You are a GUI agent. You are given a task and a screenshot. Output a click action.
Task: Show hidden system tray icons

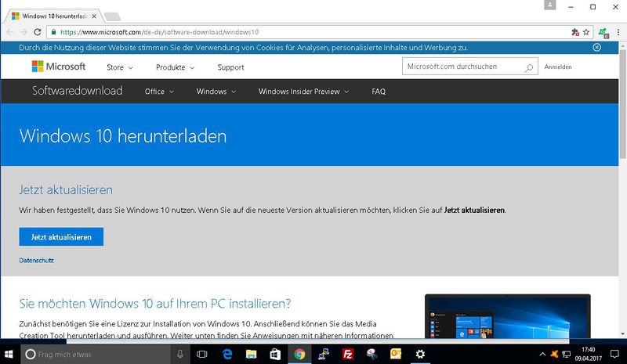[542, 354]
